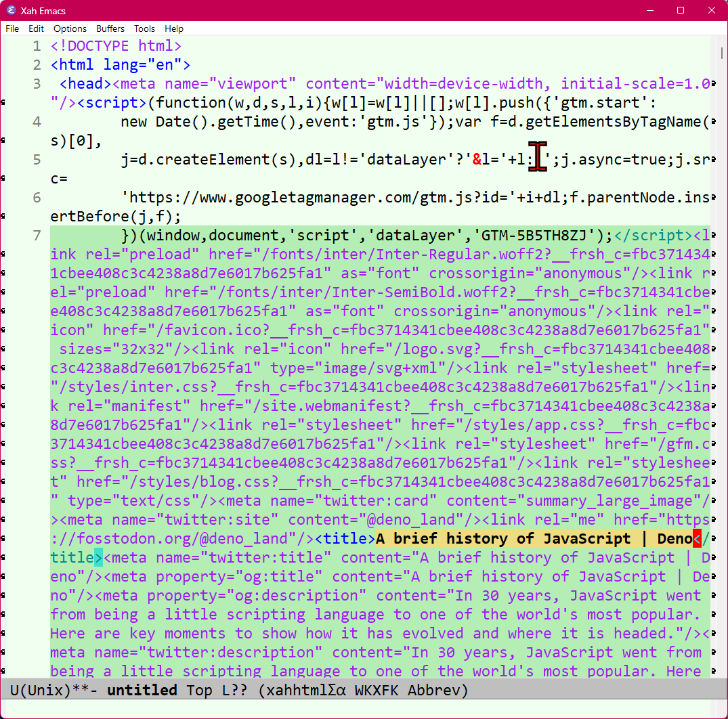Open the Edit menu
The width and height of the screenshot is (728, 719).
(x=36, y=28)
